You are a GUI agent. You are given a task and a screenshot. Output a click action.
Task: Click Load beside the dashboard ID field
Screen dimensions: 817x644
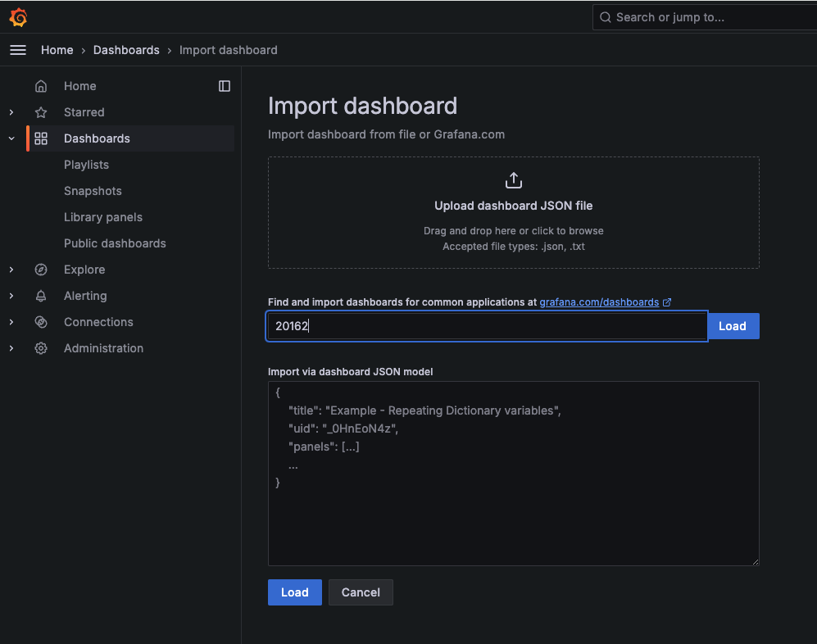[733, 326]
